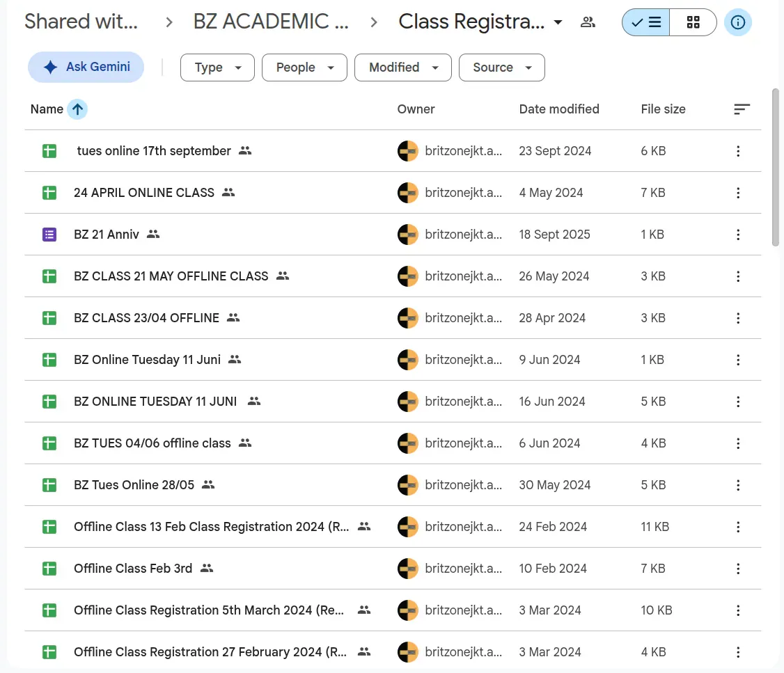The width and height of the screenshot is (784, 673).
Task: Go to Shared wit... breadcrumb
Action: (81, 22)
